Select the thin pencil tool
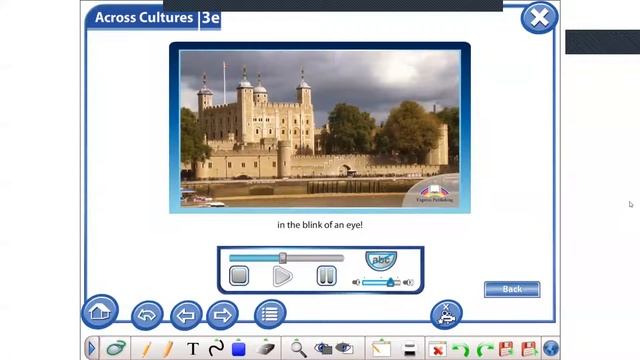 coord(147,349)
